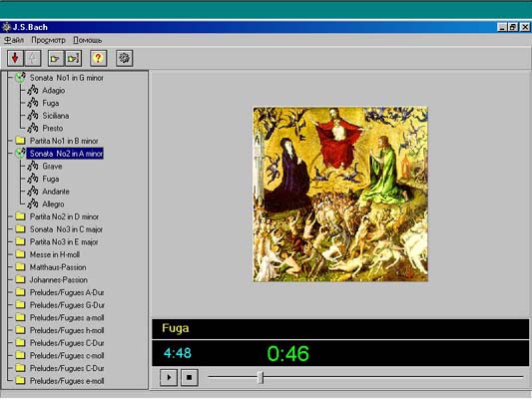This screenshot has width=532, height=399.
Task: Click the second play-folder toolbar icon
Action: tap(73, 58)
